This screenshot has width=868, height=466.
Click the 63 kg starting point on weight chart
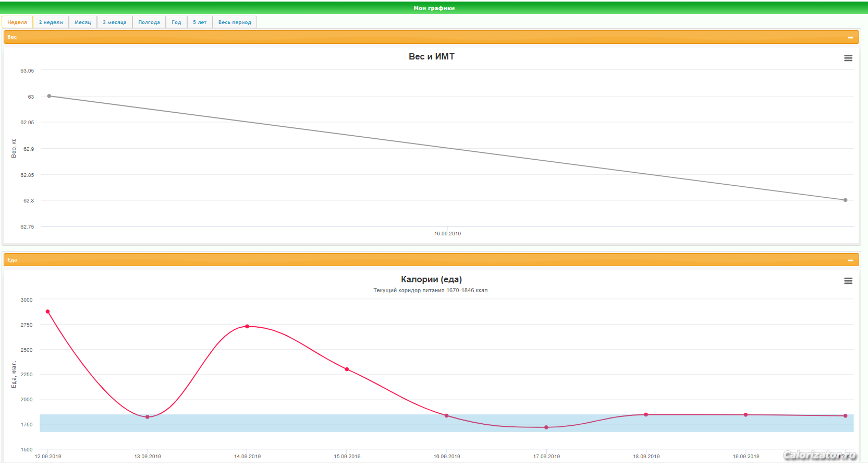click(49, 96)
